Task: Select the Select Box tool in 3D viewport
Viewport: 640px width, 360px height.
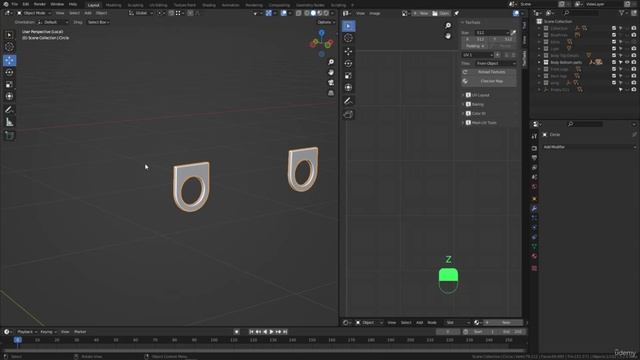Action: (9, 35)
